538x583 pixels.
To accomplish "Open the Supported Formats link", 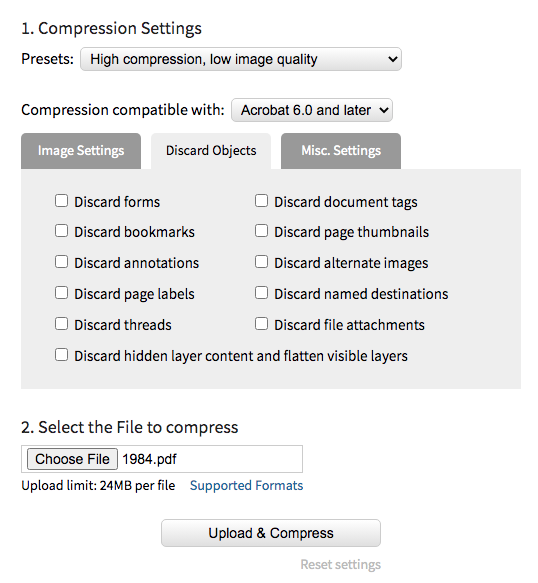I will point(247,486).
